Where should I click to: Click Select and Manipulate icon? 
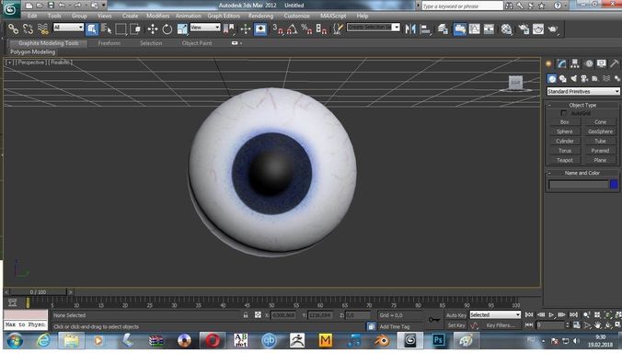(246, 28)
